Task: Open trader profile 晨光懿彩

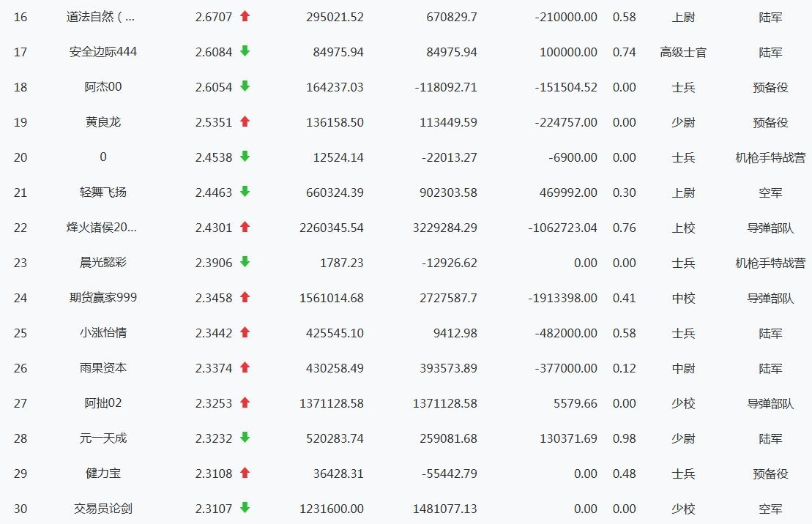Action: click(103, 263)
